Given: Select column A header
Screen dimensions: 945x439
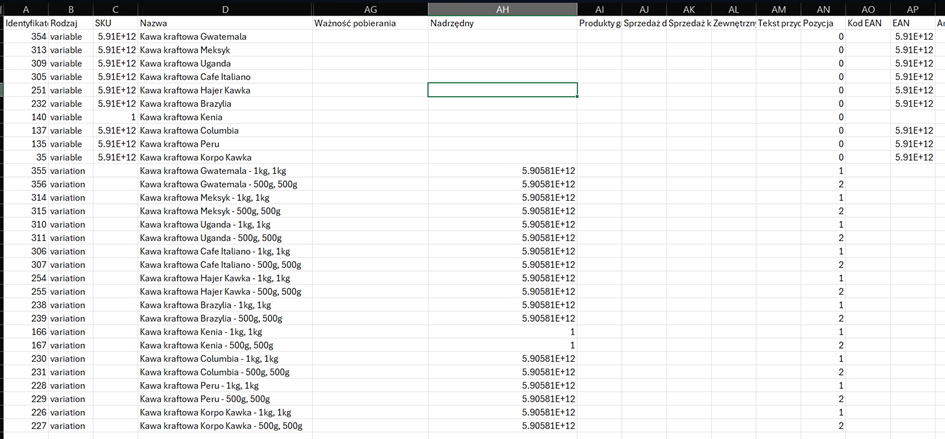Looking at the screenshot, I should coord(26,9).
